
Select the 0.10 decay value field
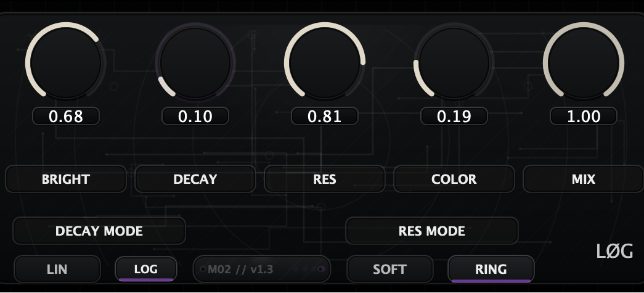pyautogui.click(x=195, y=117)
